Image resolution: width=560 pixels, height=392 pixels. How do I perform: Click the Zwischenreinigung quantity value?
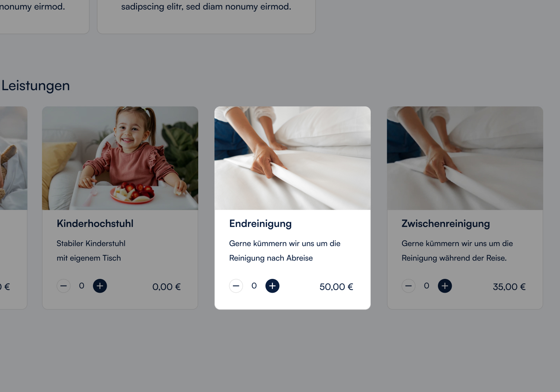coord(426,286)
